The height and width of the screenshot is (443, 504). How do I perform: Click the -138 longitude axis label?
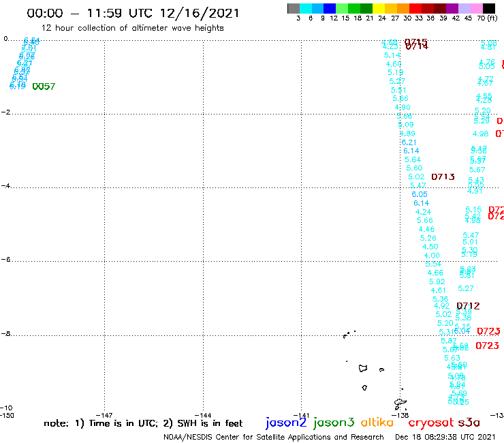click(x=400, y=415)
